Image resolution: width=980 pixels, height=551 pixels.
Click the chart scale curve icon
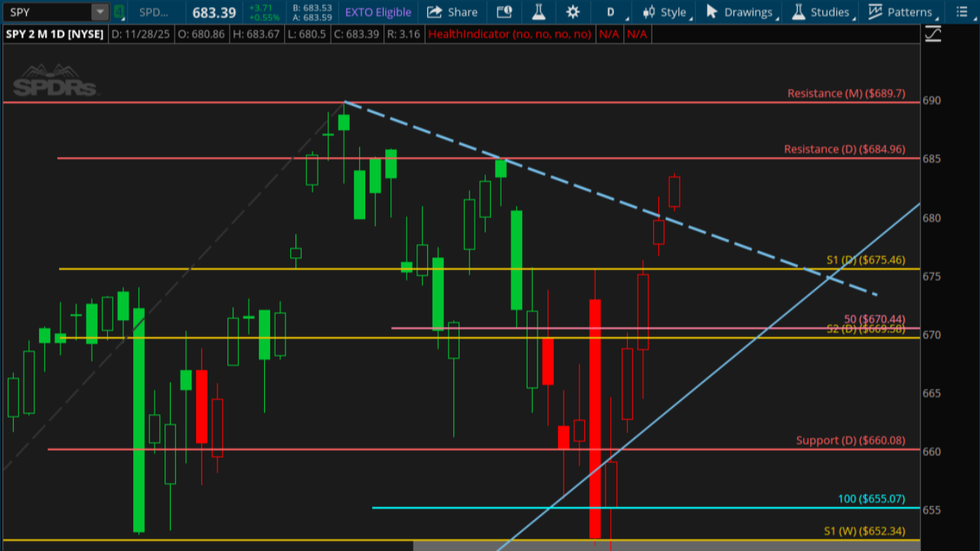tap(933, 34)
